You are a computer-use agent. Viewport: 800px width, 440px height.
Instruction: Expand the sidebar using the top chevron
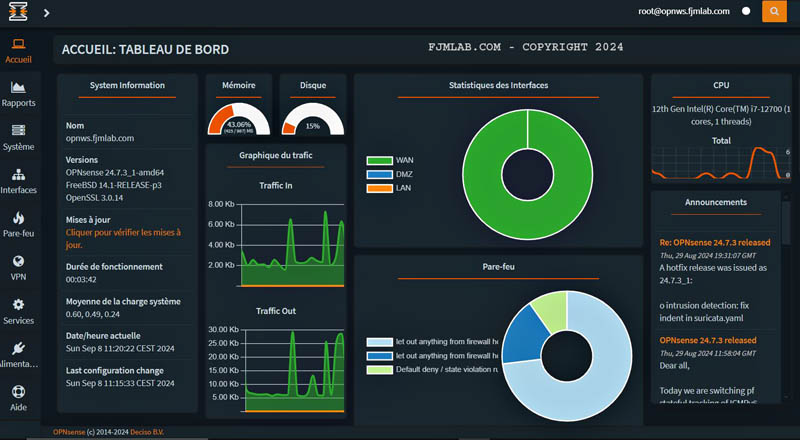[47, 13]
